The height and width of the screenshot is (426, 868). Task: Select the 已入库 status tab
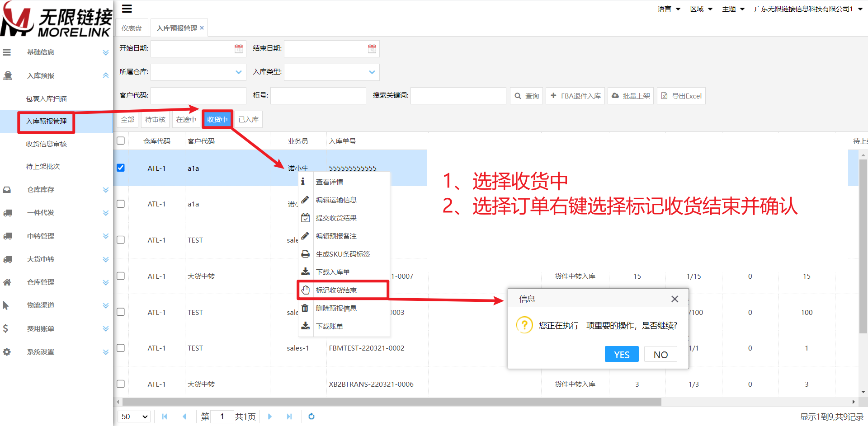[249, 119]
